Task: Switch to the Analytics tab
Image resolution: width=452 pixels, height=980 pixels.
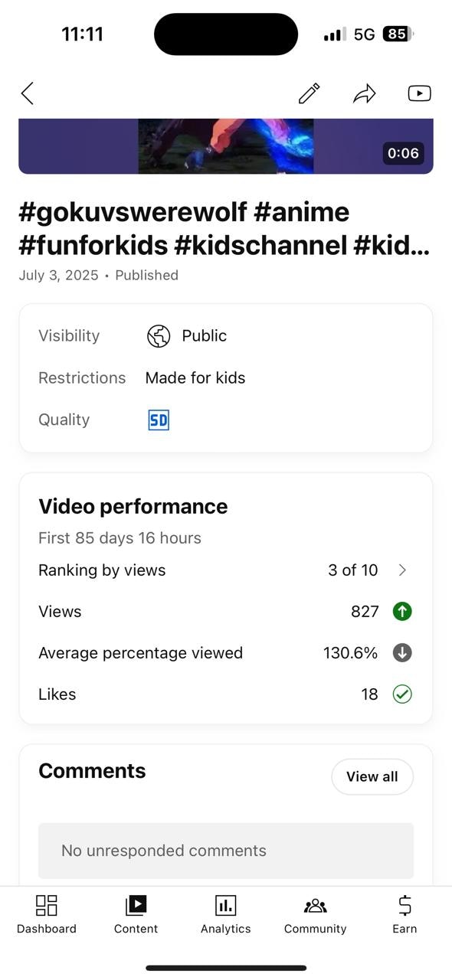Action: coord(226,915)
